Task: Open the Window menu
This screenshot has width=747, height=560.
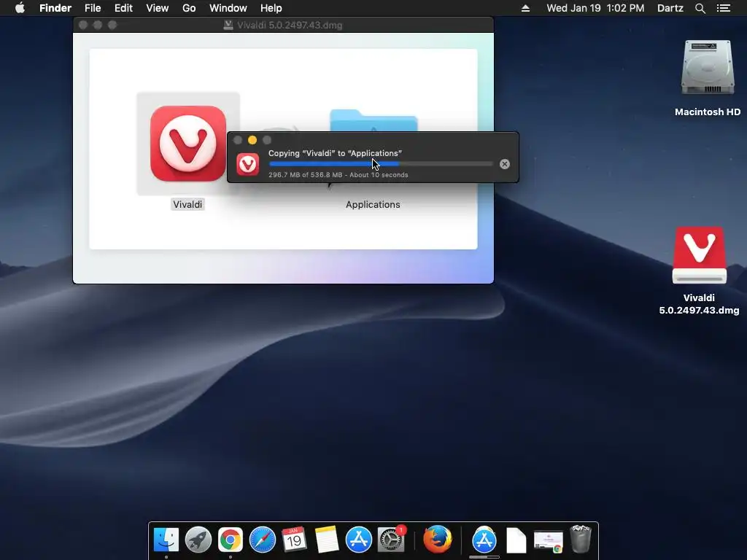Action: coord(228,8)
